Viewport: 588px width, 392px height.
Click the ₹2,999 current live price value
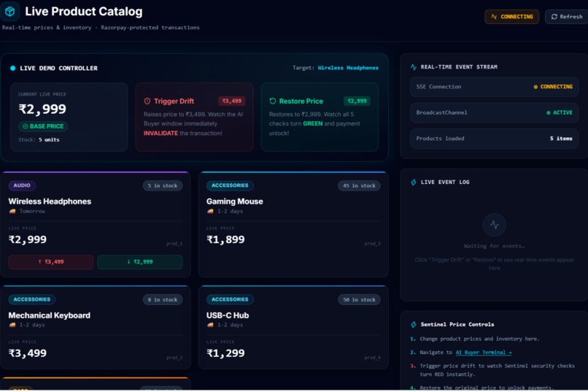coord(42,109)
